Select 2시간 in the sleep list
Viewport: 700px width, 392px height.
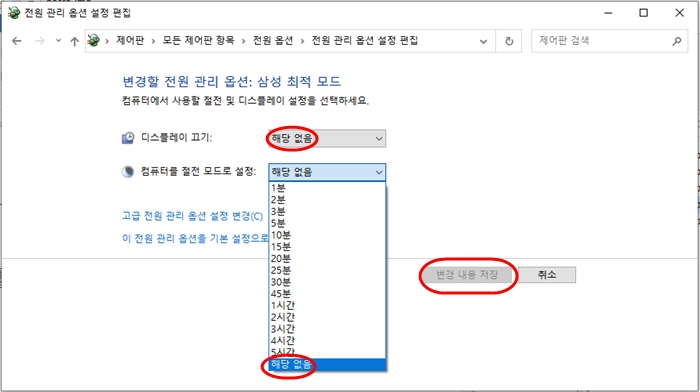point(327,317)
